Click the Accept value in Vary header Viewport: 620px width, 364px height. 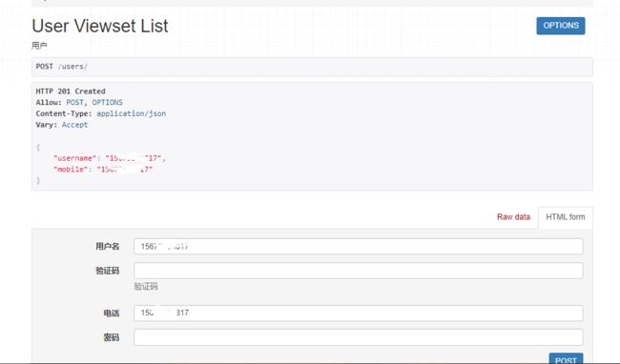point(74,125)
